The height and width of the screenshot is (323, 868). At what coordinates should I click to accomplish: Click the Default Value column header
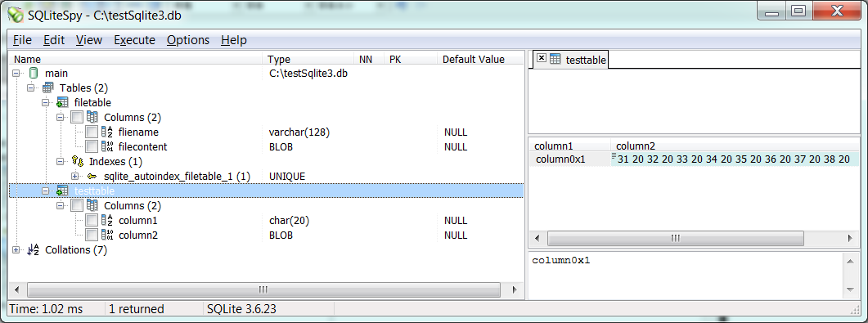tap(480, 59)
